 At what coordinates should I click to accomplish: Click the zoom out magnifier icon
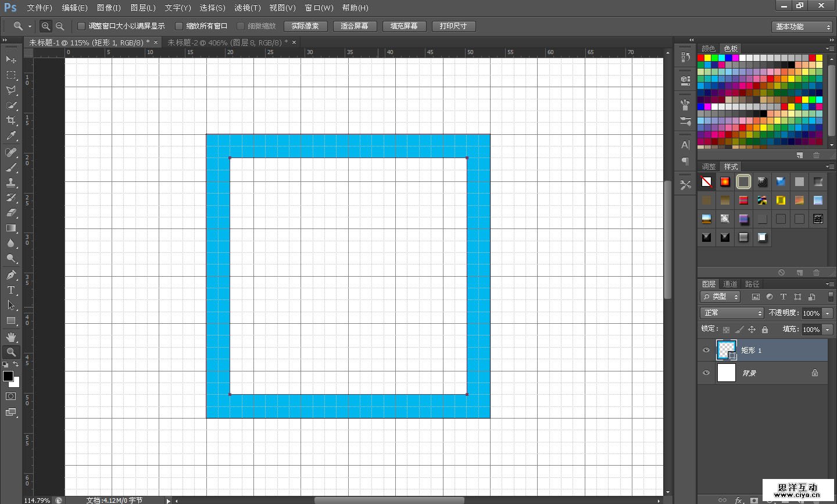[x=60, y=26]
